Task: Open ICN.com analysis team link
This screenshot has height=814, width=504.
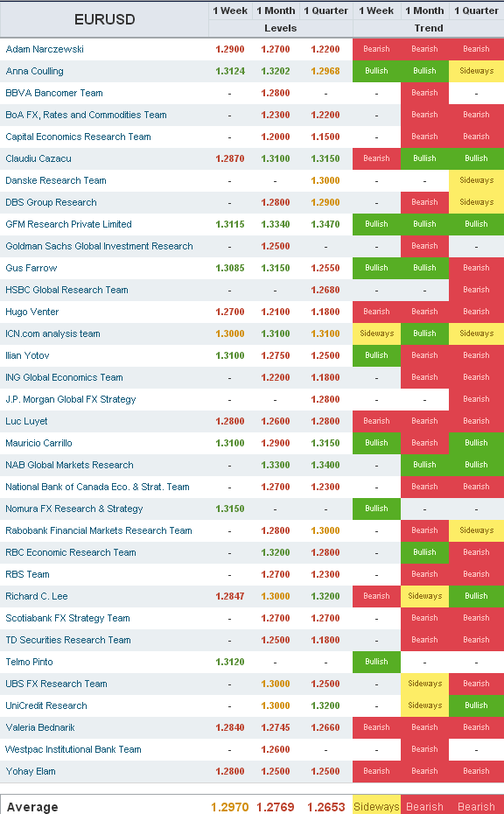Action: (x=53, y=333)
